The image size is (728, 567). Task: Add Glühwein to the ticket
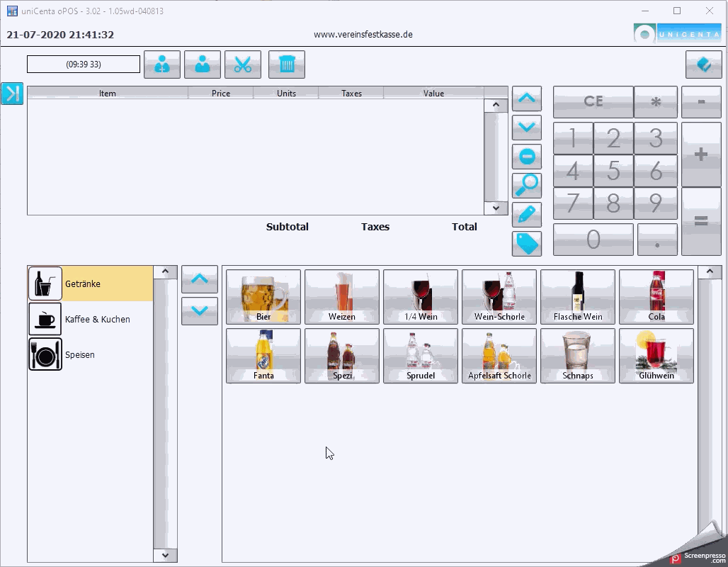[656, 355]
